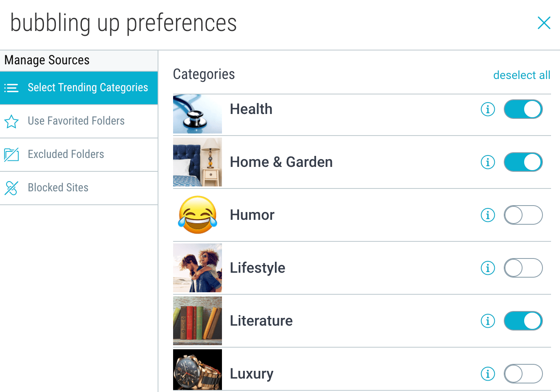560x392 pixels.
Task: Close the bubbling up preferences dialog
Action: pos(544,23)
